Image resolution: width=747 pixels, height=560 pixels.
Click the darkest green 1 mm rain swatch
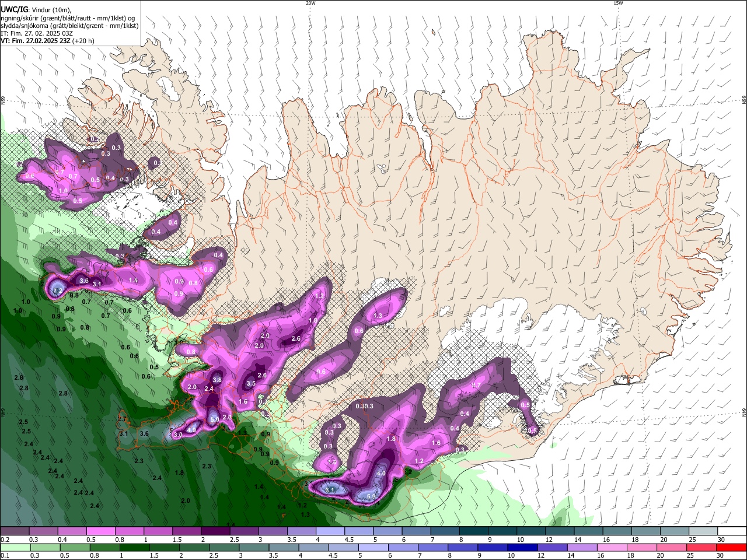(134, 547)
